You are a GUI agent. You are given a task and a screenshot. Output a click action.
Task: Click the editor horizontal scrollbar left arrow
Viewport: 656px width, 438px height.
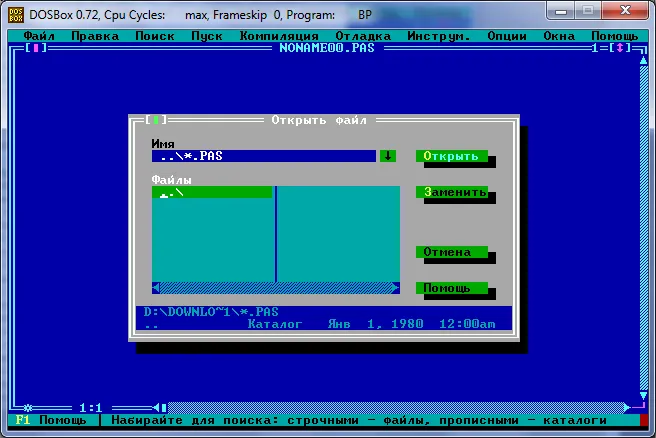point(156,407)
